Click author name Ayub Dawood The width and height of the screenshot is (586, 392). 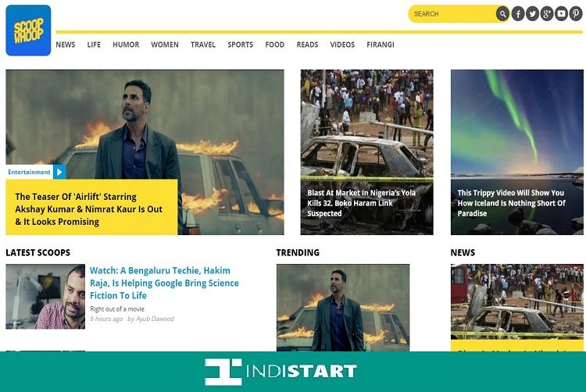155,319
